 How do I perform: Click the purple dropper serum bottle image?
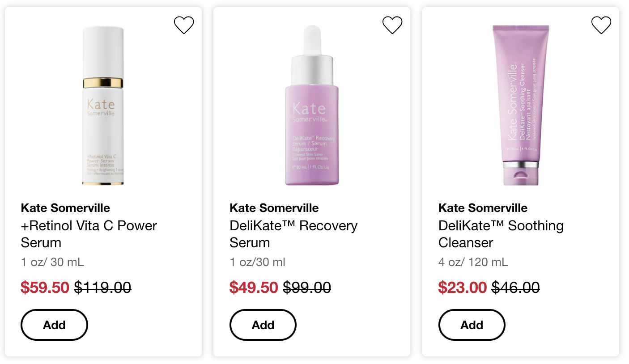click(x=312, y=106)
